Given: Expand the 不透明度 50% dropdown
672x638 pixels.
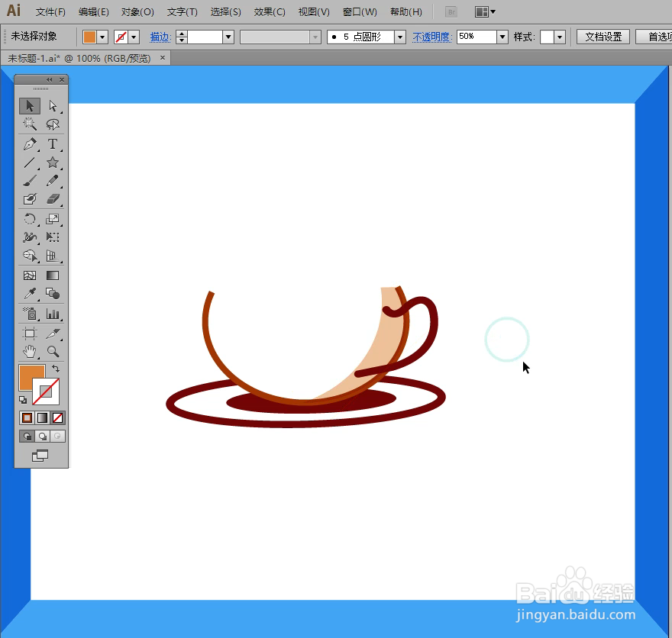Looking at the screenshot, I should (x=502, y=36).
